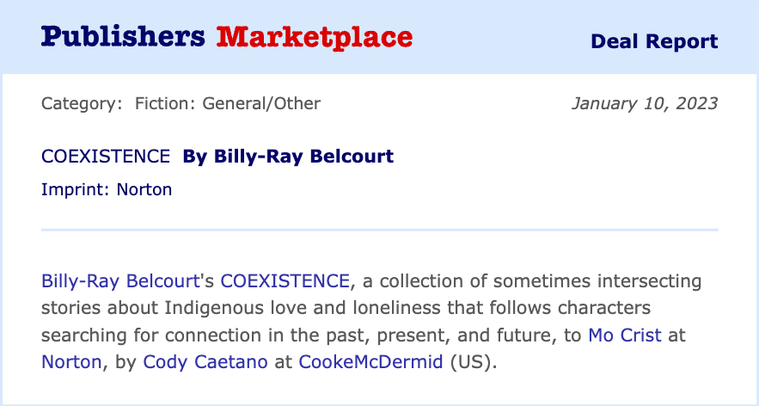
Task: Click the red Marketplace word in the logo
Action: [x=314, y=38]
